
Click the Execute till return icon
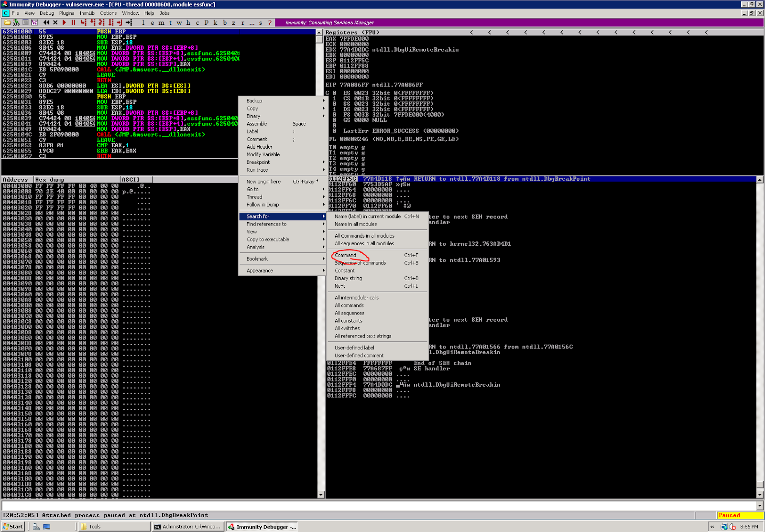(120, 22)
